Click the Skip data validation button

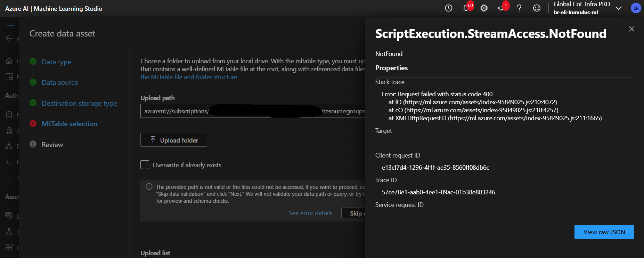(353, 213)
